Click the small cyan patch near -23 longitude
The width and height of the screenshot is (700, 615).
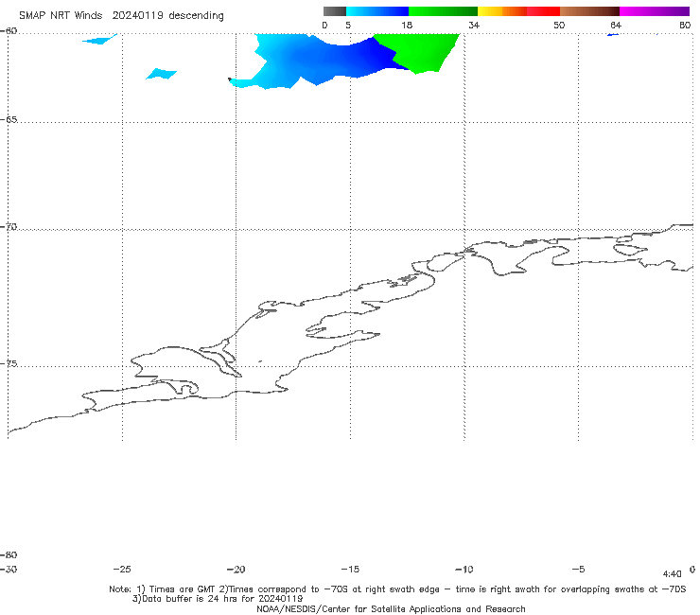tap(161, 74)
